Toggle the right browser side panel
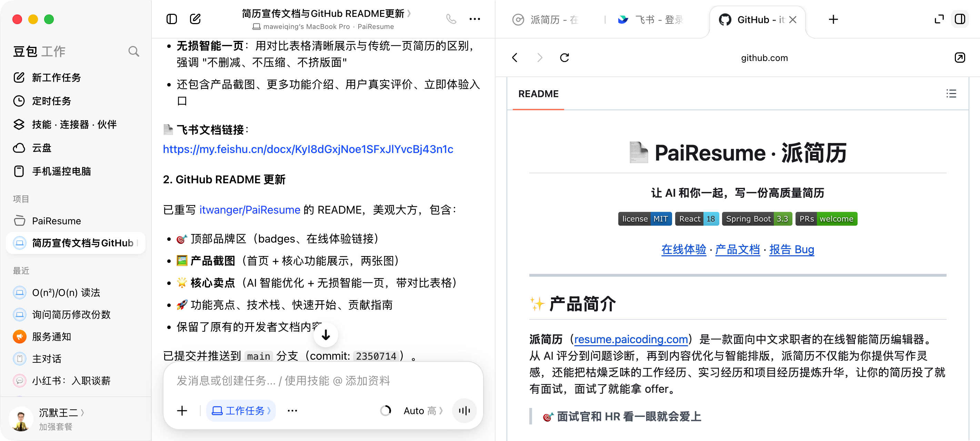The image size is (980, 441). click(960, 19)
